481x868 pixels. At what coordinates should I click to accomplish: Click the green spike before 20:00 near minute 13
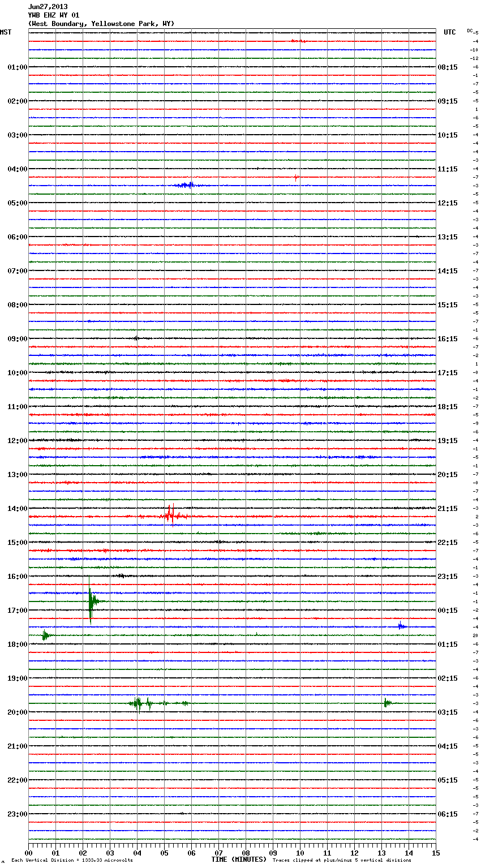386,703
